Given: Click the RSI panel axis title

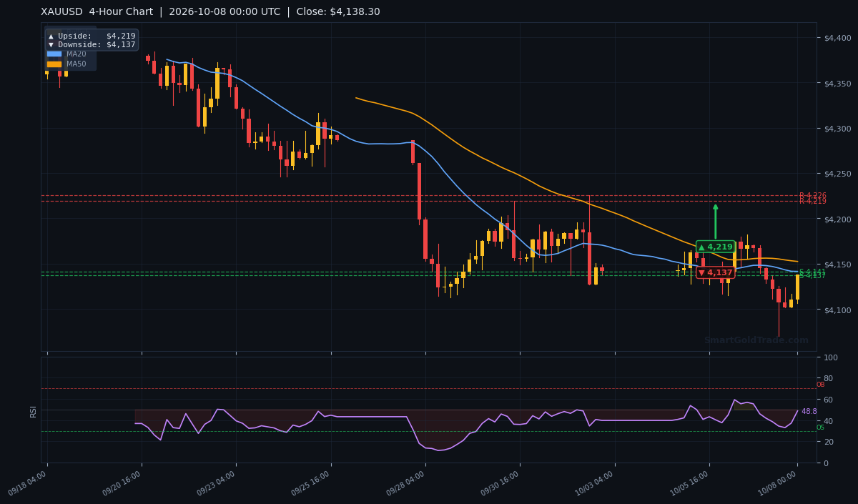Looking at the screenshot, I should coord(33,410).
